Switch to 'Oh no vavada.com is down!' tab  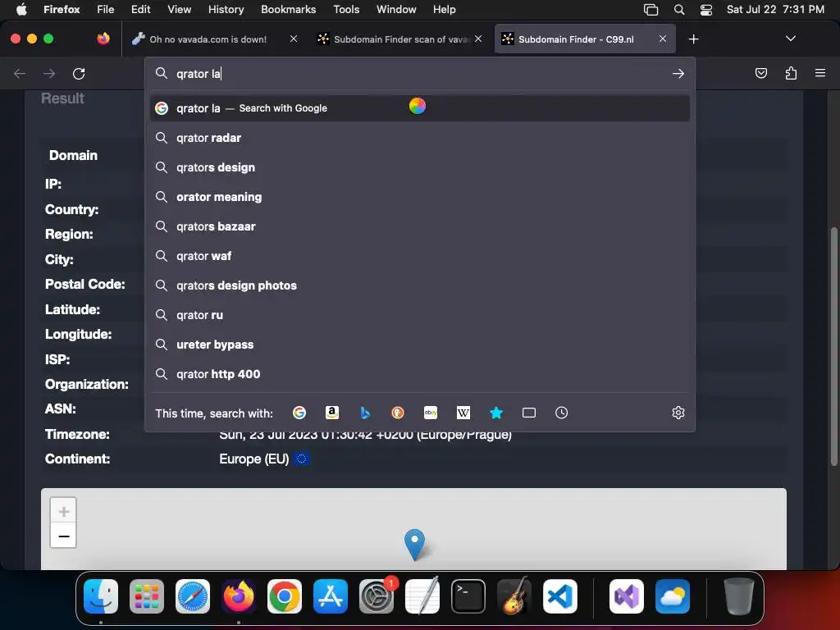tap(208, 39)
